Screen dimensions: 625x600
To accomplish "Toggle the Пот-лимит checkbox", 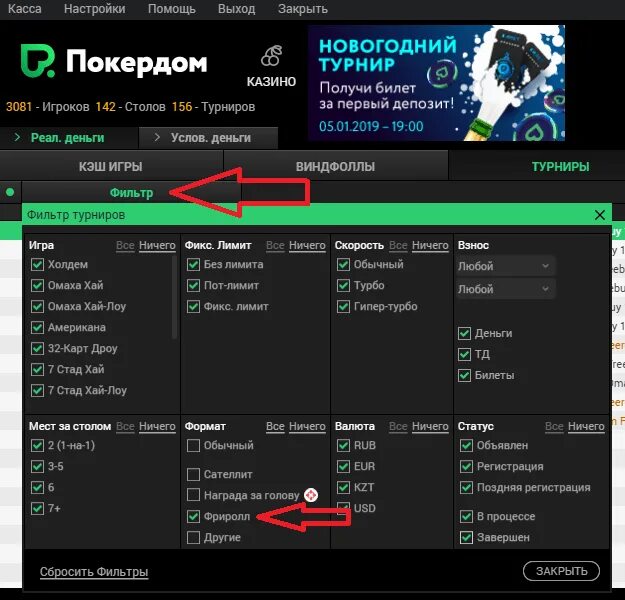I will [x=193, y=285].
